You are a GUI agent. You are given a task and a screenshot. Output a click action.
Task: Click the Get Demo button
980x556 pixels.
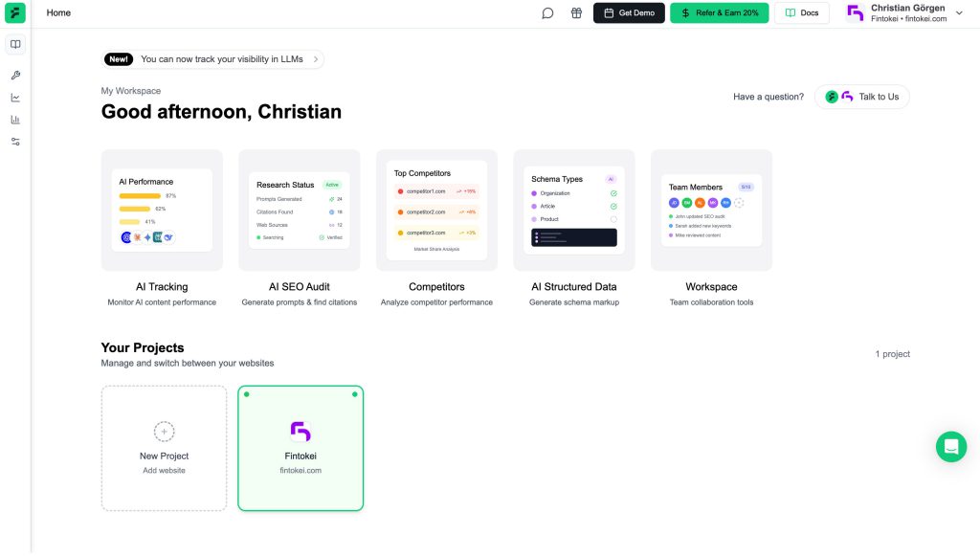tap(629, 12)
